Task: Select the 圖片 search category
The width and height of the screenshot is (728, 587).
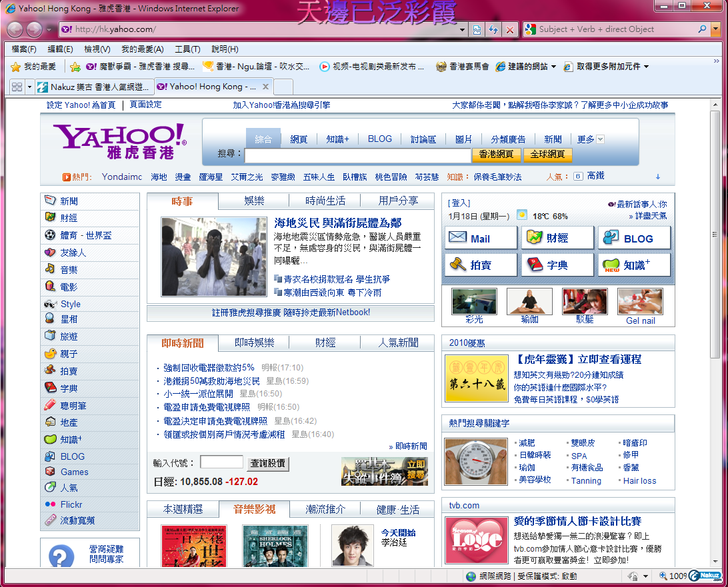Action: [x=463, y=139]
